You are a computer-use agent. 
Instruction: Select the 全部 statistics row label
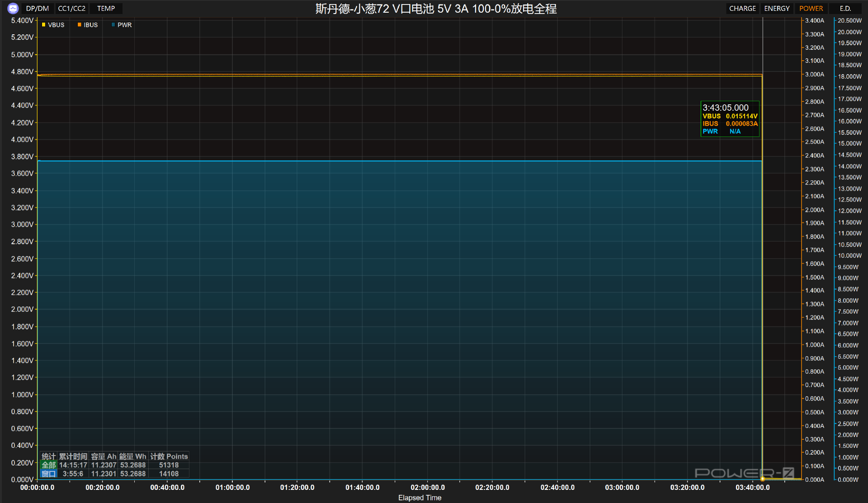tap(49, 465)
